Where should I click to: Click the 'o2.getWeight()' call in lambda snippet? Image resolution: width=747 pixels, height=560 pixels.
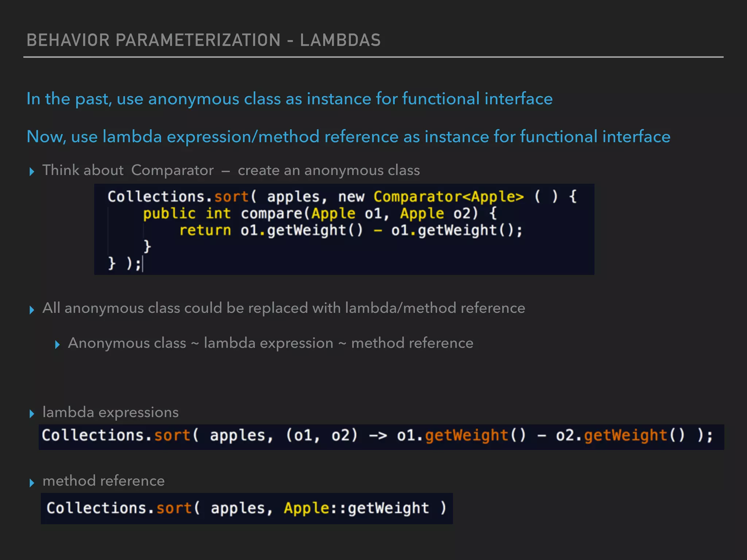tap(620, 436)
